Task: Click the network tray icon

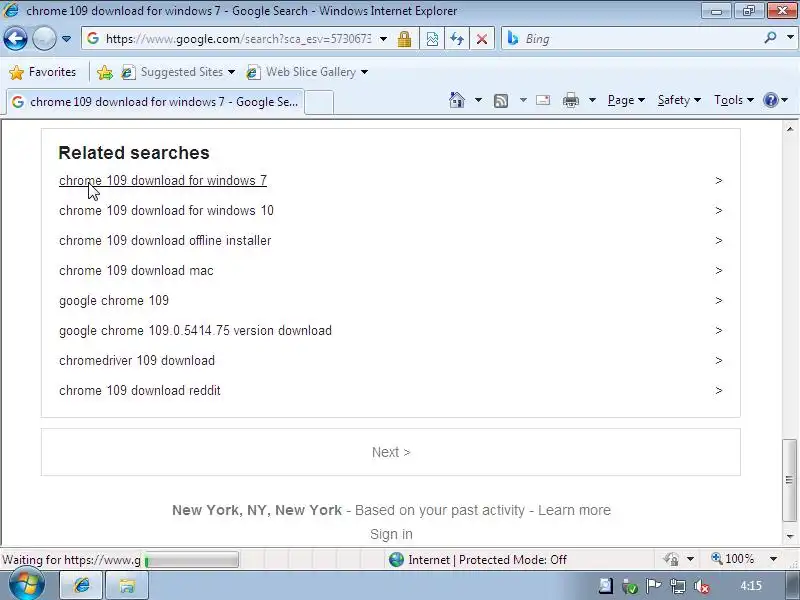Action: (678, 586)
